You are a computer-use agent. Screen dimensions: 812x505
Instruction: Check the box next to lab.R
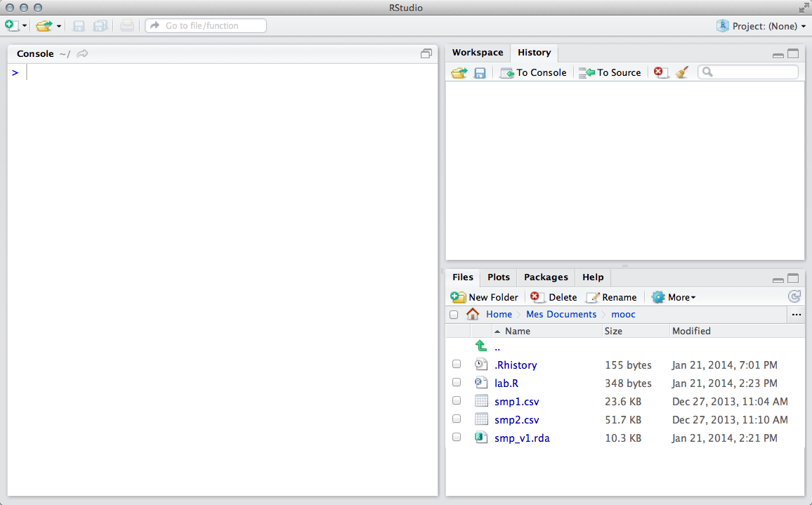click(x=457, y=383)
